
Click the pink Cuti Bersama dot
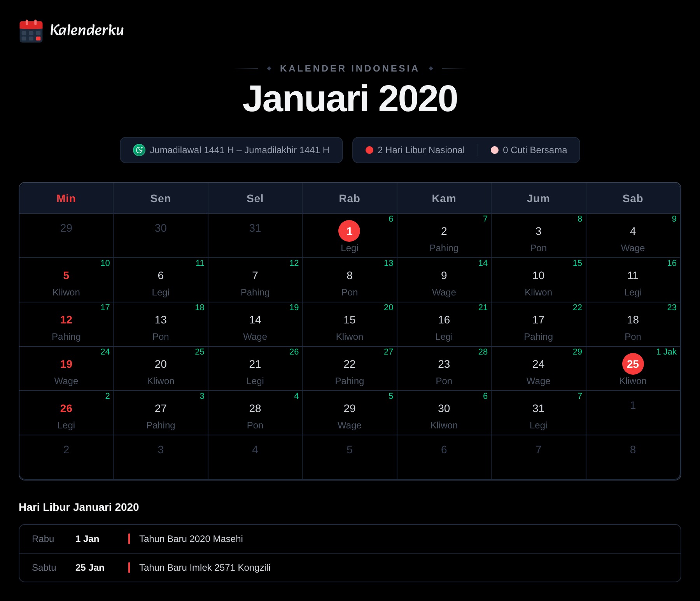point(495,150)
